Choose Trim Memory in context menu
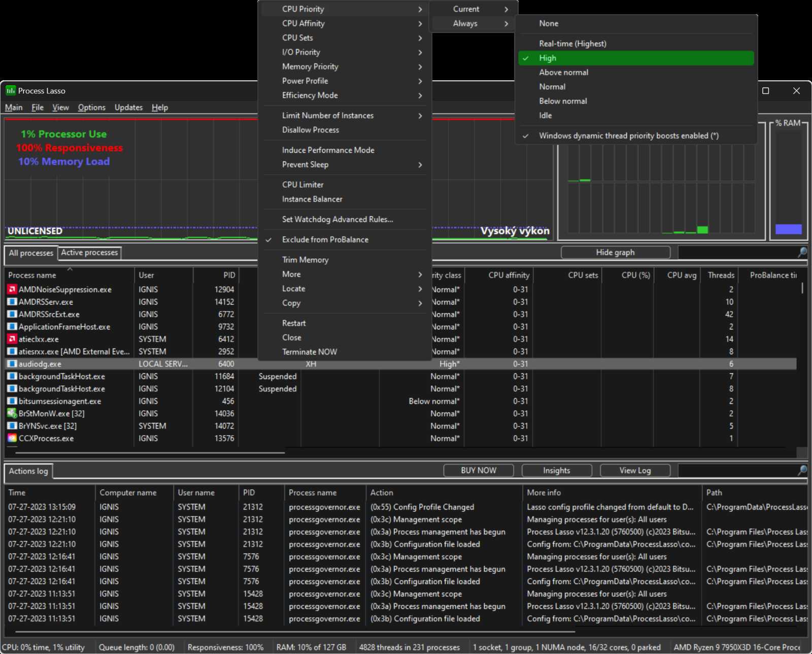Viewport: 812px width, 654px height. pos(345,260)
